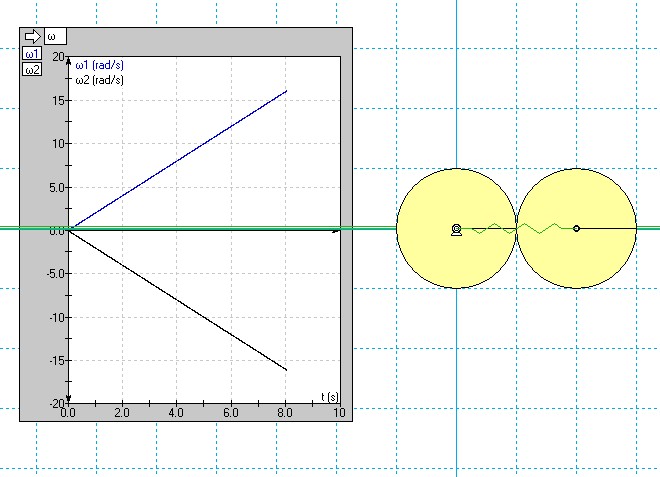The height and width of the screenshot is (477, 660).
Task: Click the t (s) axis label
Action: [x=329, y=397]
